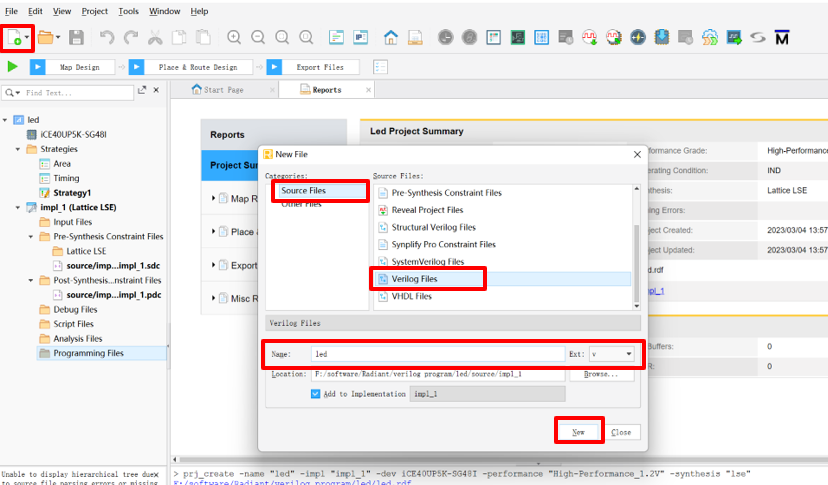Open the folder Open icon in toolbar
Viewport: 828px width, 485px height.
point(45,38)
